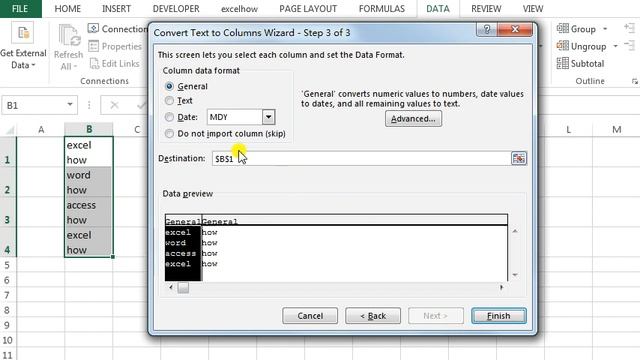Image resolution: width=640 pixels, height=360 pixels.
Task: Click the Destination range selector icon
Action: [519, 158]
